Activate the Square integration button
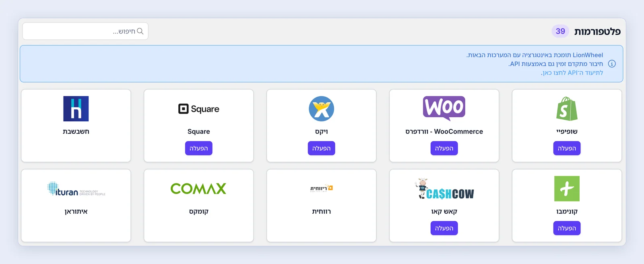Viewport: 644px width, 264px height. (199, 148)
